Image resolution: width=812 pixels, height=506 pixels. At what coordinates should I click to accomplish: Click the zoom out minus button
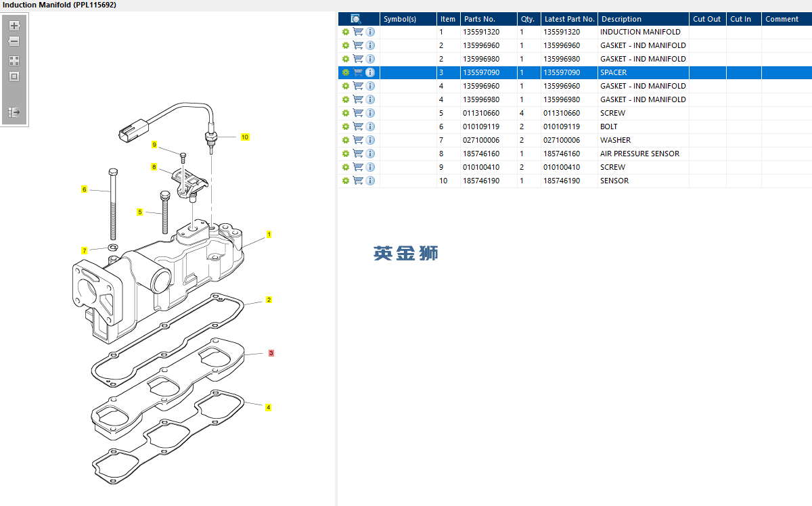coord(14,41)
